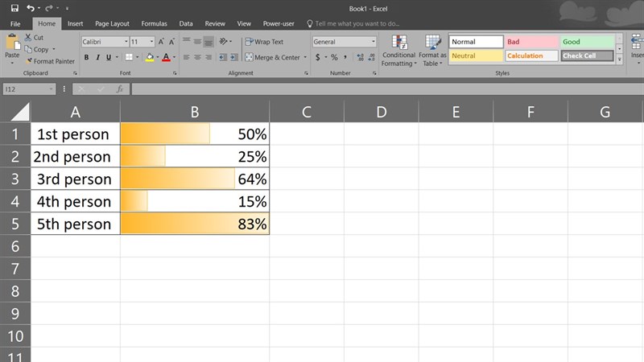Open the Conditional Formatting menu
The width and height of the screenshot is (644, 362).
(398, 51)
